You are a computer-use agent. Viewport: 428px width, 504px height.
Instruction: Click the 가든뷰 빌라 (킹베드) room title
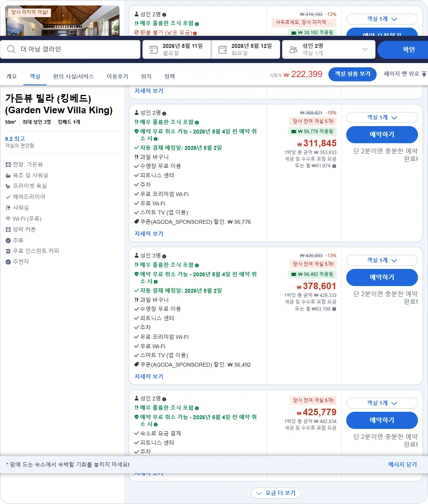click(59, 104)
